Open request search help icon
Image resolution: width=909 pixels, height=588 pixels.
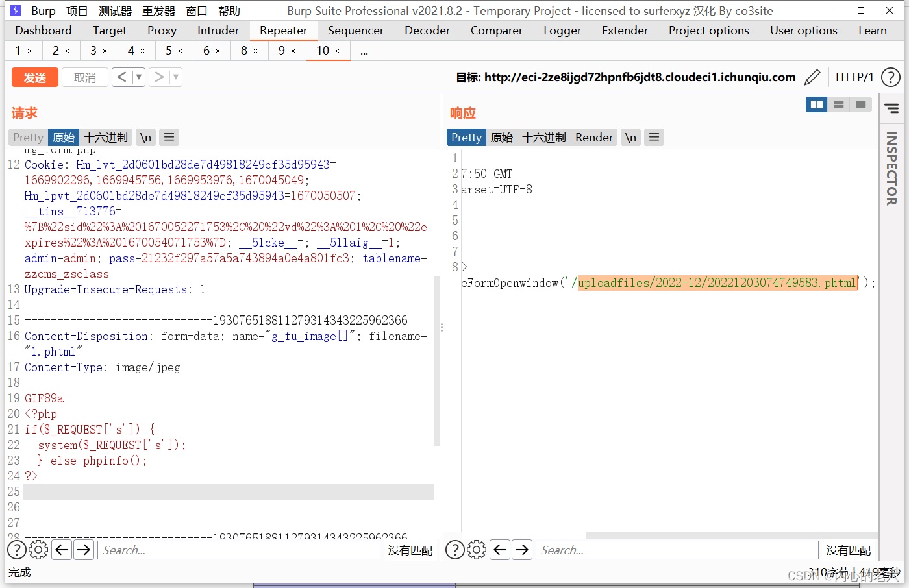17,550
